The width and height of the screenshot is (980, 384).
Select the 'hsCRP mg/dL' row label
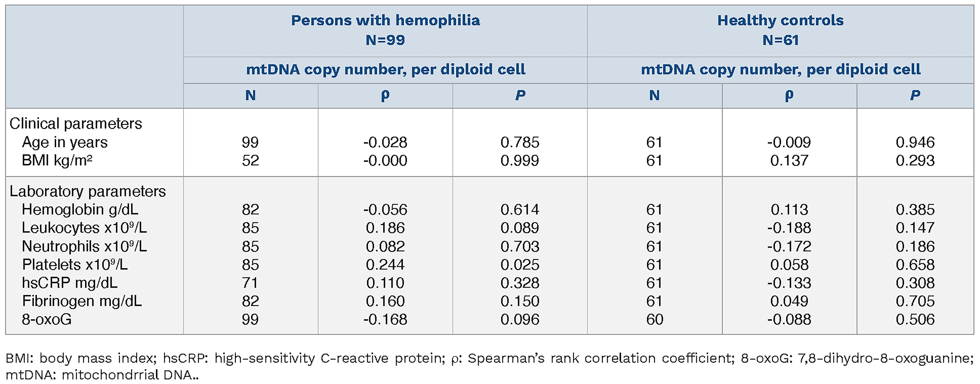pos(70,283)
